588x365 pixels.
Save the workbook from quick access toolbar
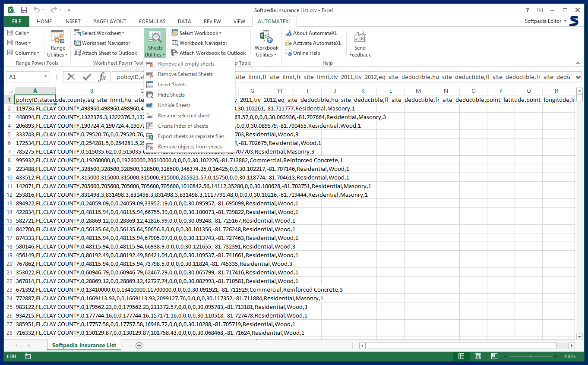(x=24, y=10)
